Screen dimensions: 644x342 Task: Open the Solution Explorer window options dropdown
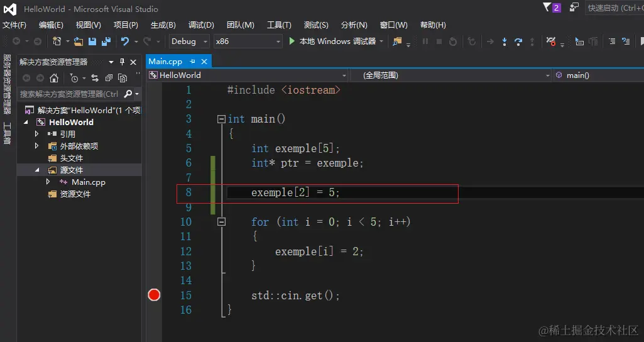[111, 62]
